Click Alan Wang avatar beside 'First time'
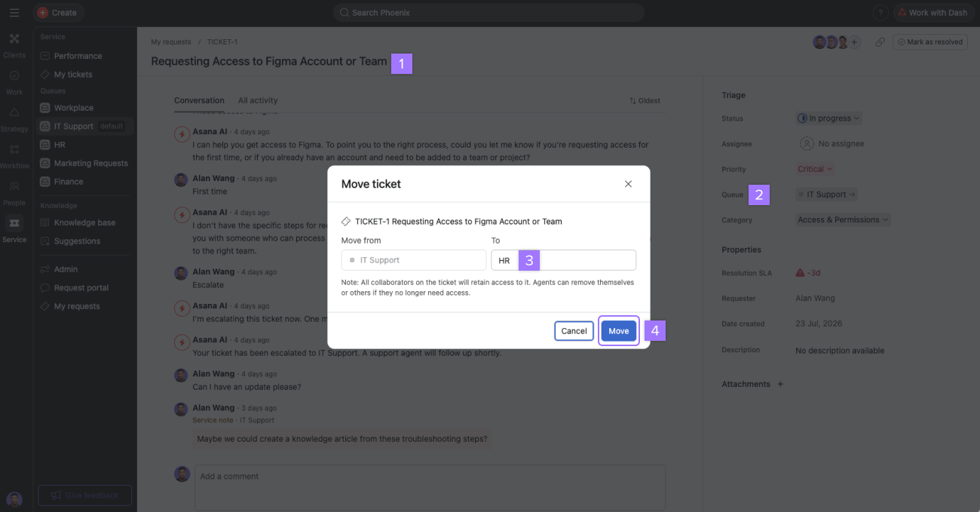Image resolution: width=980 pixels, height=512 pixels. tap(181, 179)
